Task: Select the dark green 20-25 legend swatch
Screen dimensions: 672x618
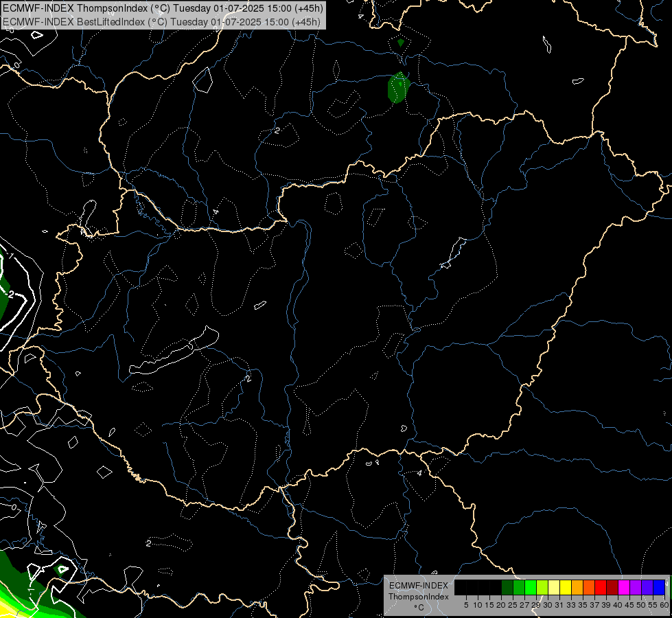Action: pos(507,587)
